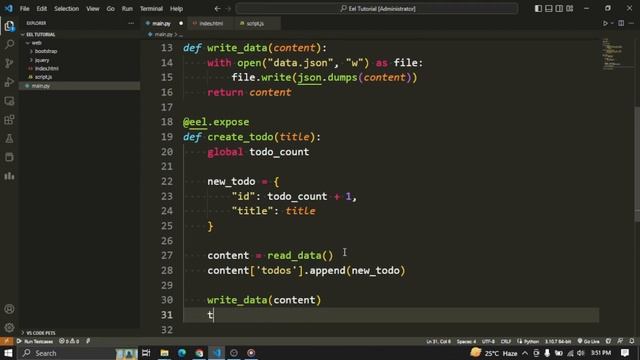Viewport: 640px width, 360px height.
Task: Click the Eel Tutorial command center search
Action: pyautogui.click(x=377, y=9)
